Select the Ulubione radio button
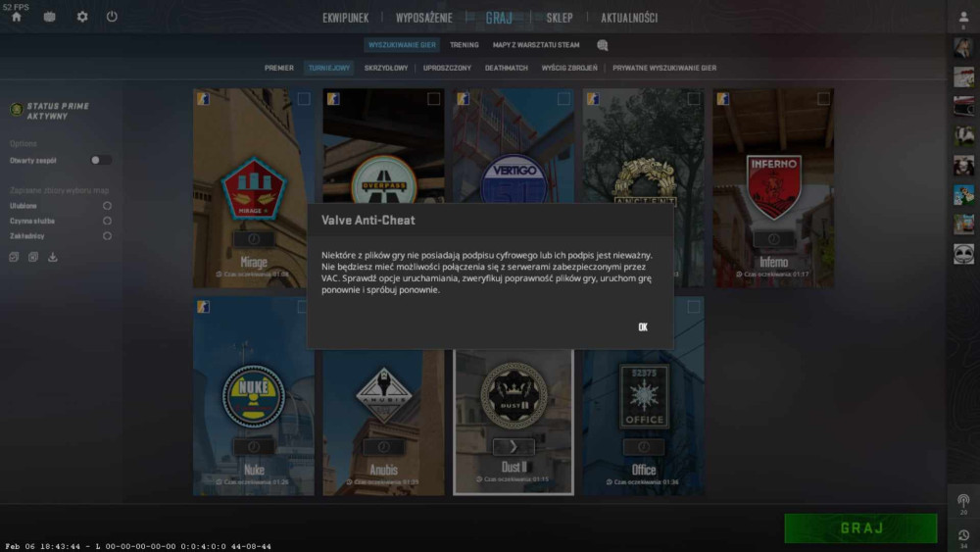The height and width of the screenshot is (552, 980). point(108,206)
